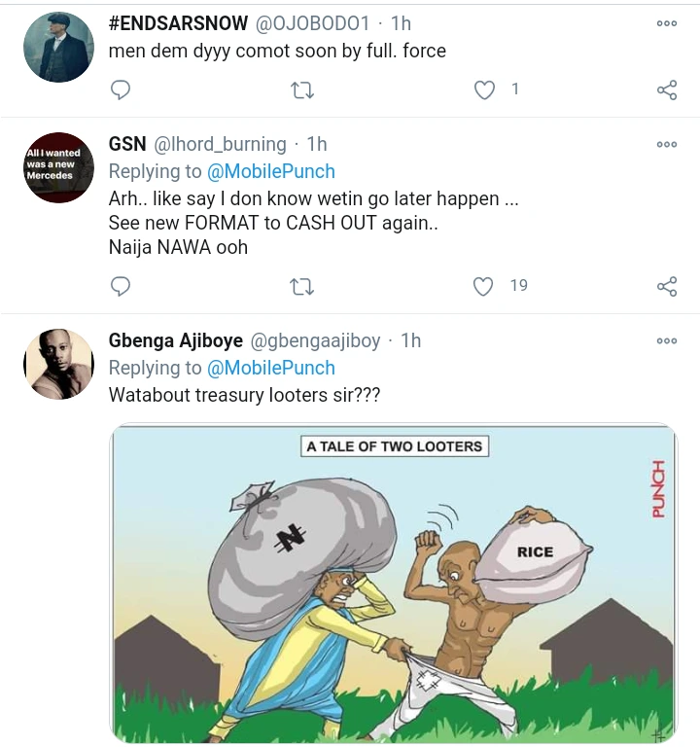This screenshot has height=748, width=700.
Task: Open GSN's profile avatar
Action: (x=58, y=167)
